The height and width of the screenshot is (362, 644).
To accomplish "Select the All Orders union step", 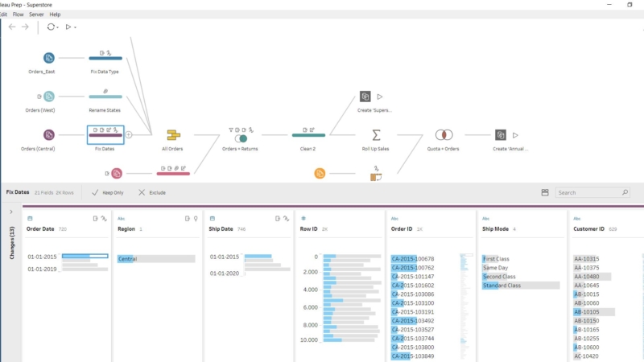I will coord(173,134).
